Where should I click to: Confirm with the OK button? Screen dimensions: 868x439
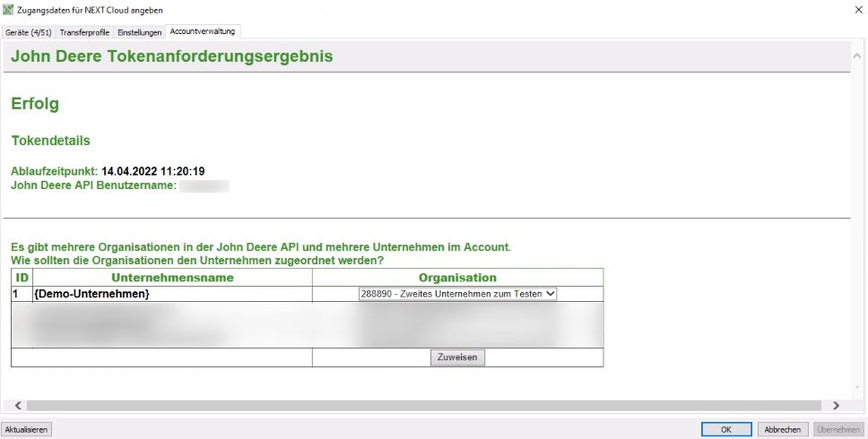(x=726, y=429)
